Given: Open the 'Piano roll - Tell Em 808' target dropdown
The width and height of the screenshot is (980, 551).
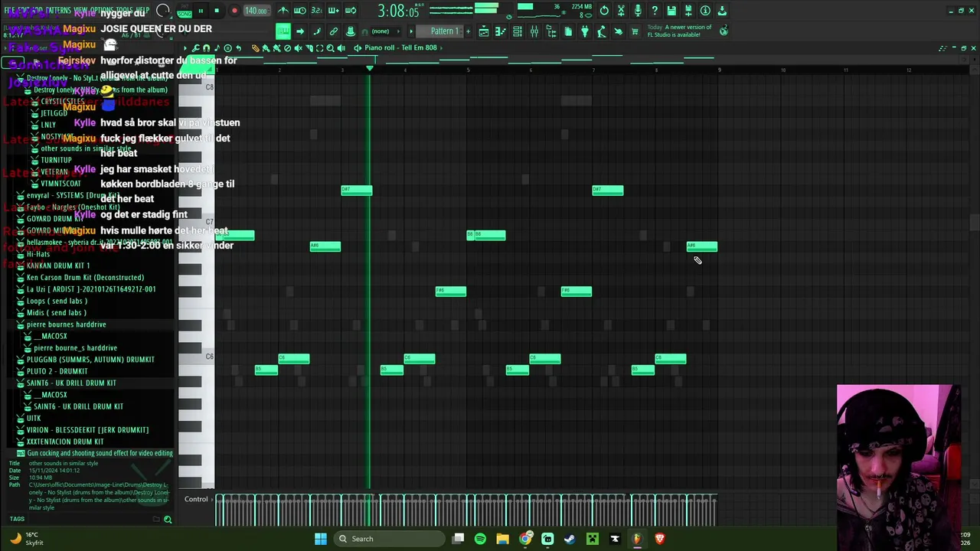Looking at the screenshot, I should click(400, 48).
